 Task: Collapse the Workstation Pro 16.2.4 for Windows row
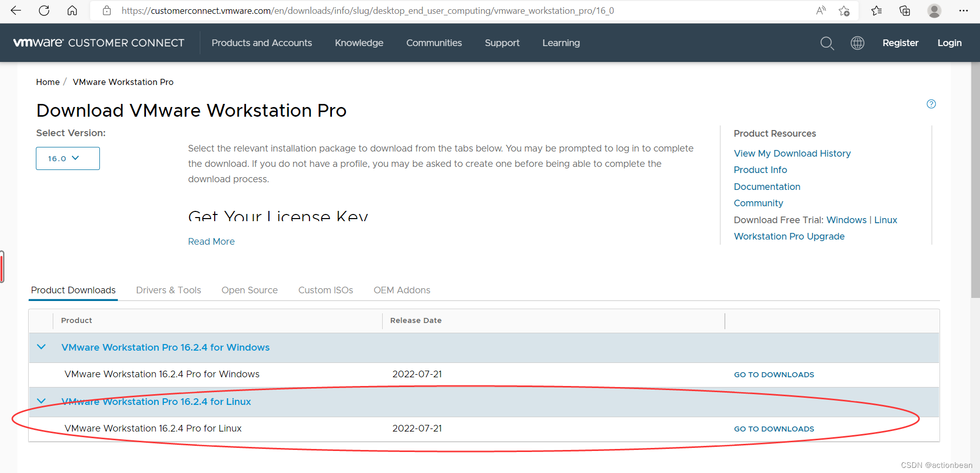[x=41, y=347]
